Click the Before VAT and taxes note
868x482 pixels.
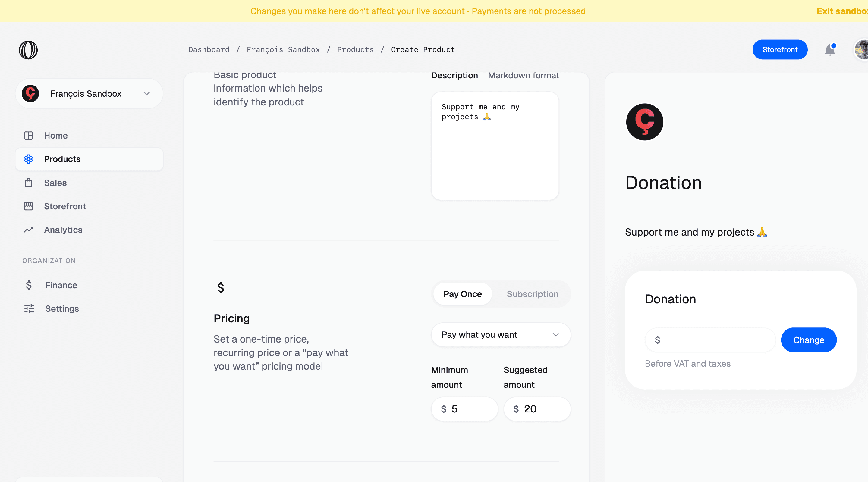pyautogui.click(x=687, y=363)
